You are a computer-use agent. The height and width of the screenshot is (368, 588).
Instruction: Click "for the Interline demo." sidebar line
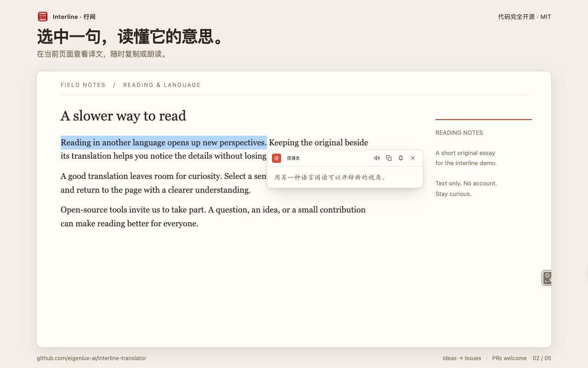pyautogui.click(x=466, y=163)
